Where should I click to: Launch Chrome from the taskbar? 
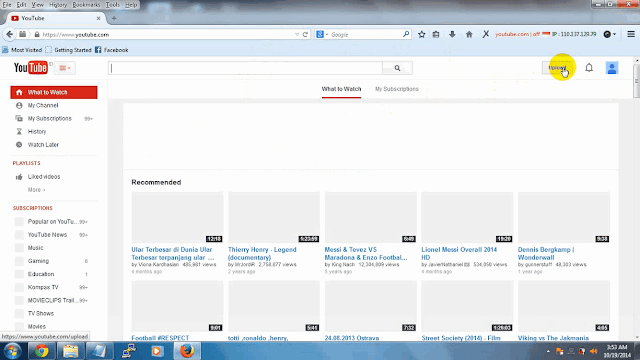pyautogui.click(x=41, y=351)
